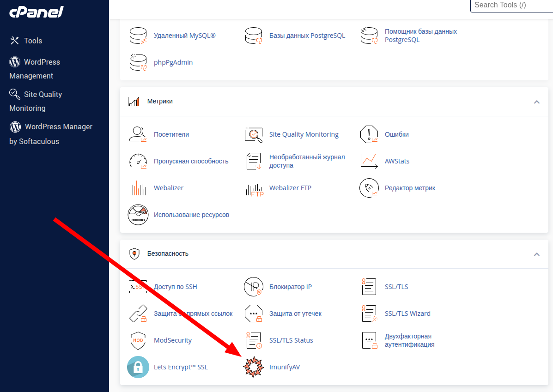The image size is (553, 392).
Task: Click the Удаленный MySQL database icon
Action: click(x=138, y=36)
